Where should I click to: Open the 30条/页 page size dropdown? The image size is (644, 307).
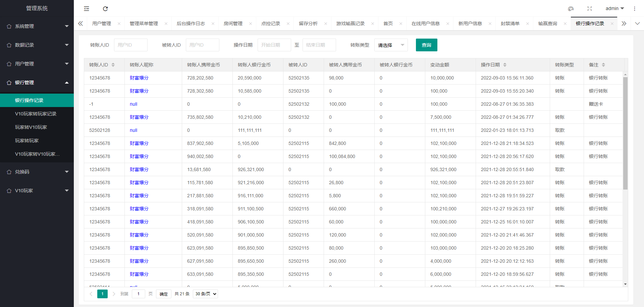[205, 294]
